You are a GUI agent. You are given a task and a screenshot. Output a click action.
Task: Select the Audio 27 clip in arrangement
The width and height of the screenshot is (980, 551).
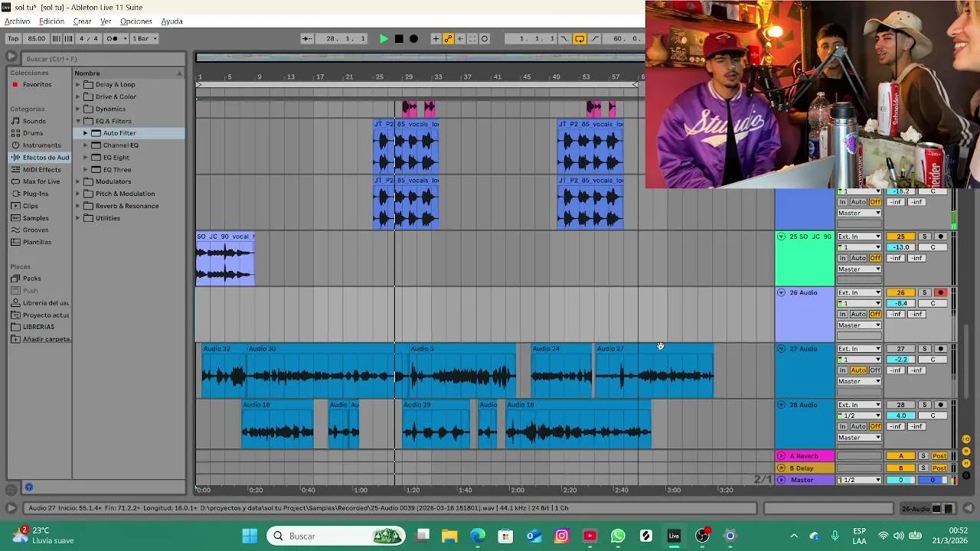[654, 371]
